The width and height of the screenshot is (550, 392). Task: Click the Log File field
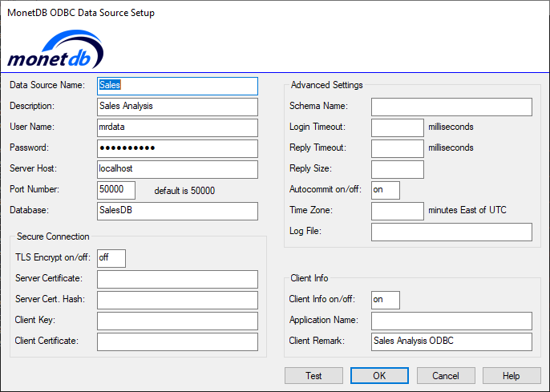[451, 232]
